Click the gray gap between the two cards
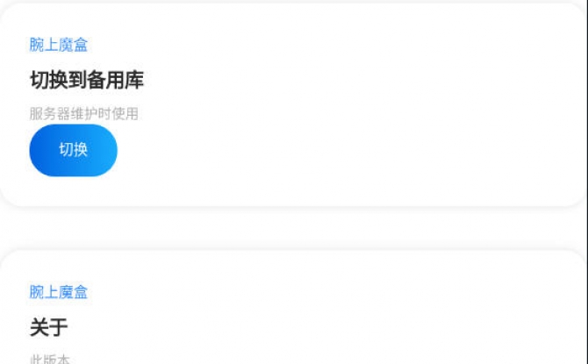 292,228
